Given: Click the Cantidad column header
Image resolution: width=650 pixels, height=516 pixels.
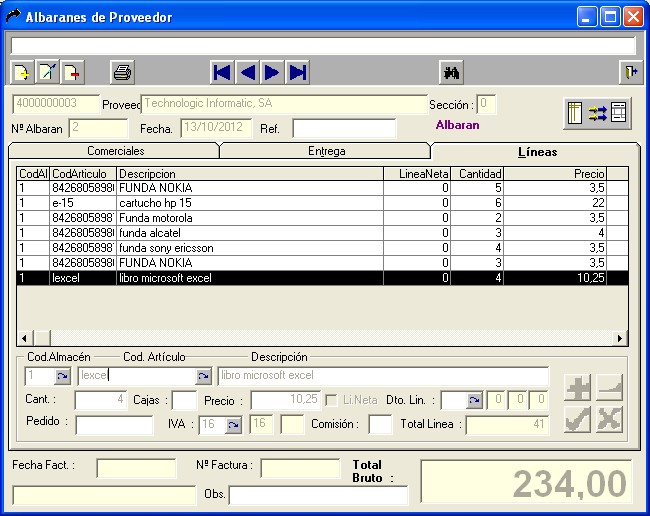Looking at the screenshot, I should click(477, 174).
